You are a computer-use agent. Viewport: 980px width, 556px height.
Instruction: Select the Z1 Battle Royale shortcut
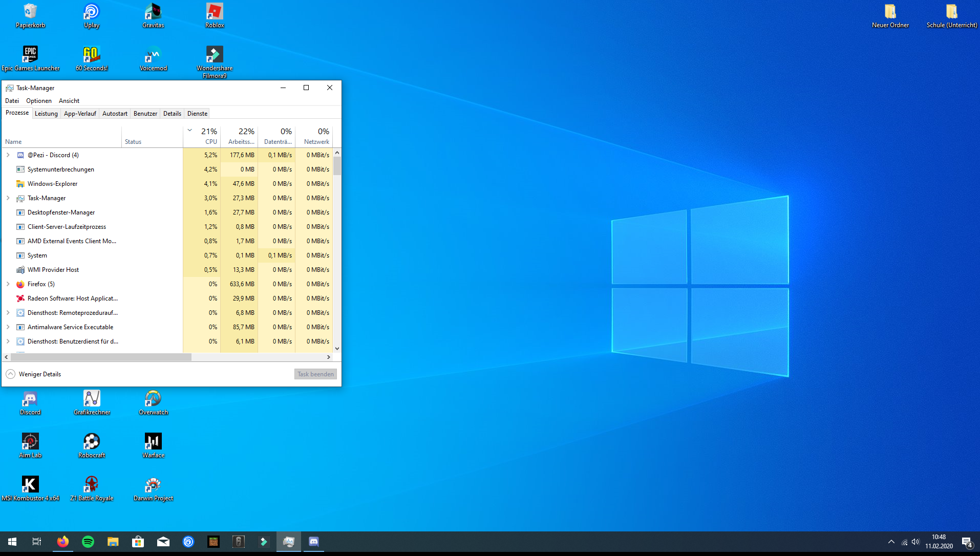point(92,489)
